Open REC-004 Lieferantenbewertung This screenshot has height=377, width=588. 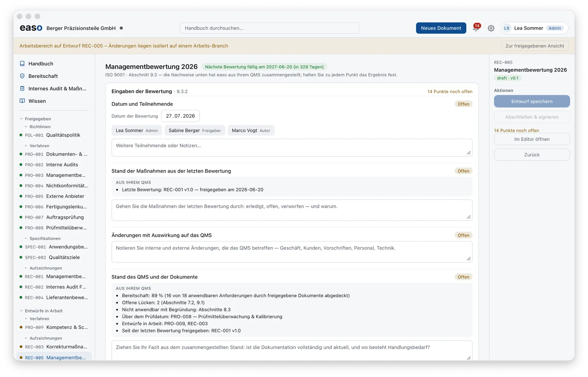pyautogui.click(x=54, y=298)
